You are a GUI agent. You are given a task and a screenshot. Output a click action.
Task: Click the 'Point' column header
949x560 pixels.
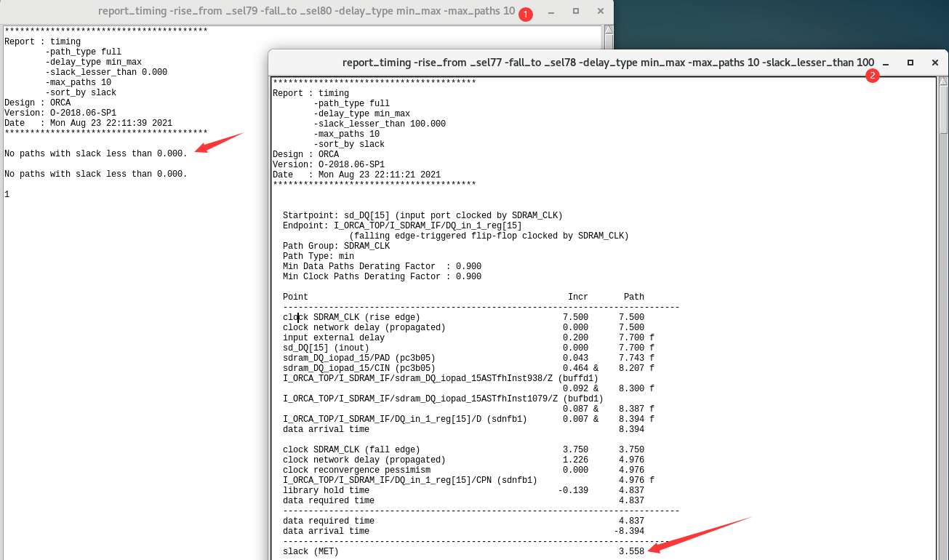[295, 297]
